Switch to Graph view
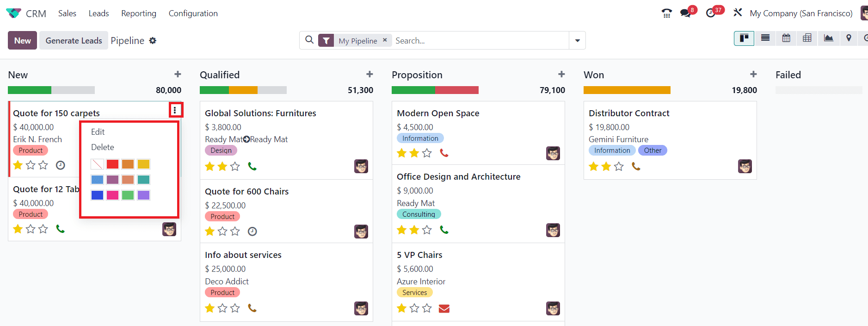The width and height of the screenshot is (868, 326). [x=828, y=38]
